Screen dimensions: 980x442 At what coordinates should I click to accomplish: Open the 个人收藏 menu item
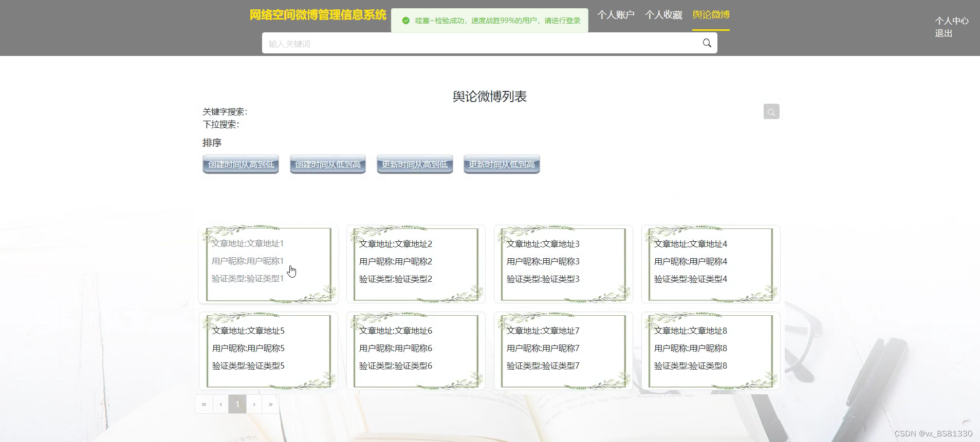663,15
